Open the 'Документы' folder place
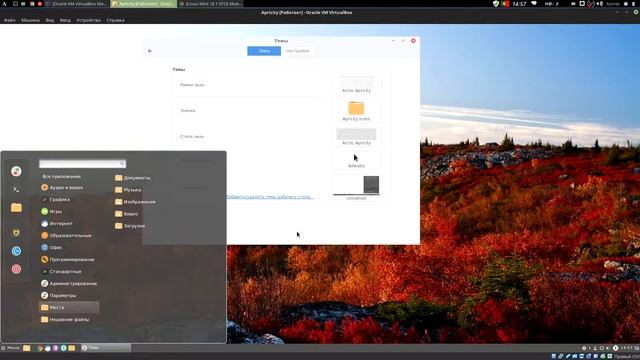Screen dimensions: 640x360 [x=133, y=178]
